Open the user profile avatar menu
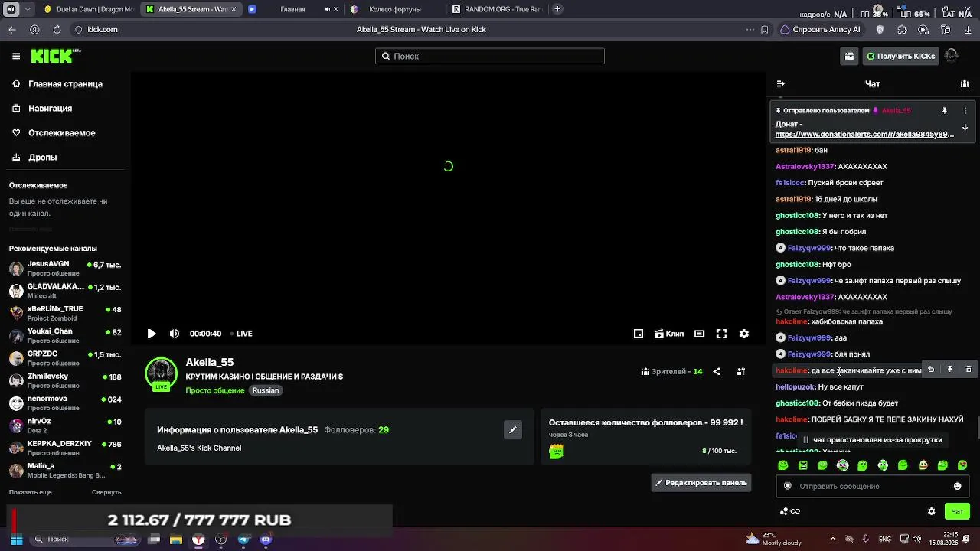Viewport: 980px width, 551px height. [952, 56]
